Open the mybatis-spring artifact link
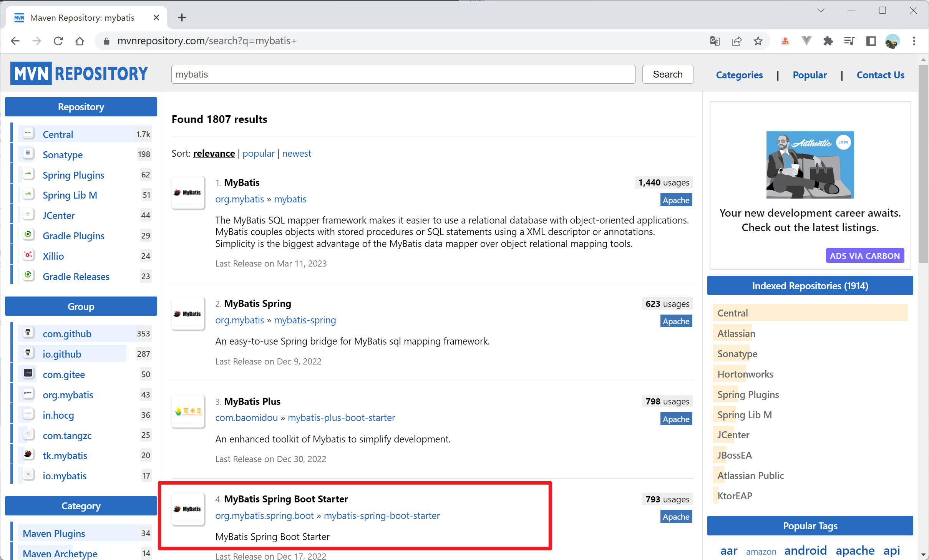Viewport: 929px width, 560px height. pos(305,320)
